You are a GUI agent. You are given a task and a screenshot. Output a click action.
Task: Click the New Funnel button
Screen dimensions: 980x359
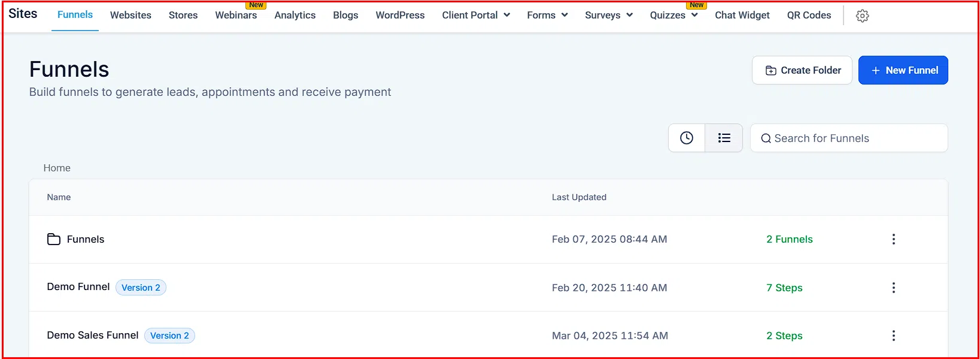click(903, 70)
